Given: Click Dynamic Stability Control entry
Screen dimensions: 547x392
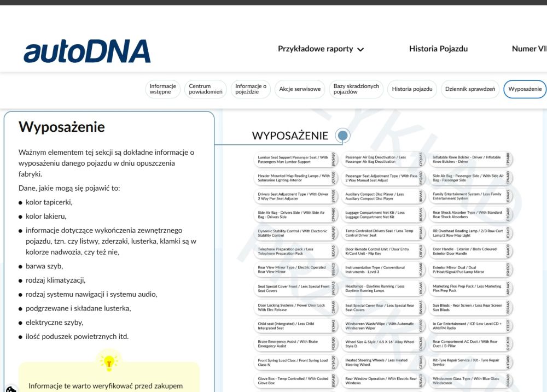Looking at the screenshot, I should [x=295, y=233].
